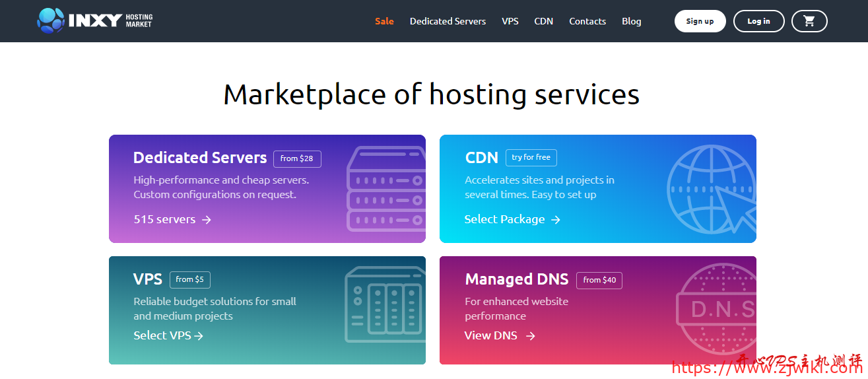Click the VPS storage unit icon

384,304
